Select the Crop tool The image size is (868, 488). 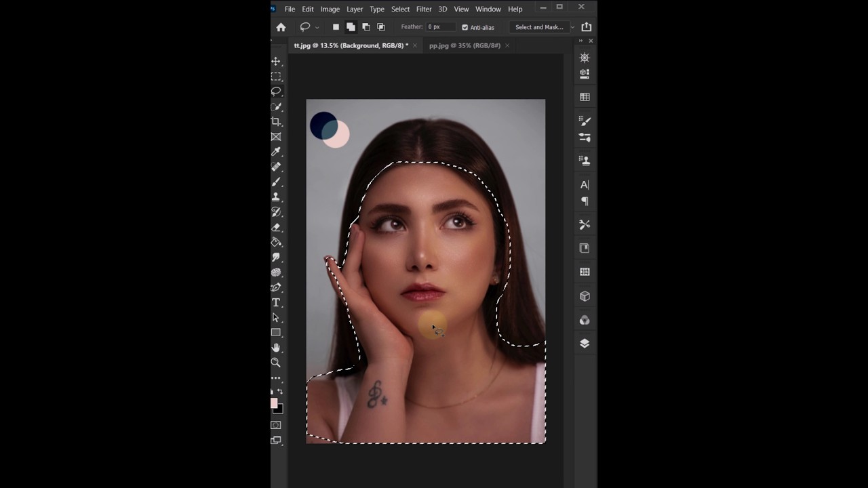pyautogui.click(x=276, y=121)
